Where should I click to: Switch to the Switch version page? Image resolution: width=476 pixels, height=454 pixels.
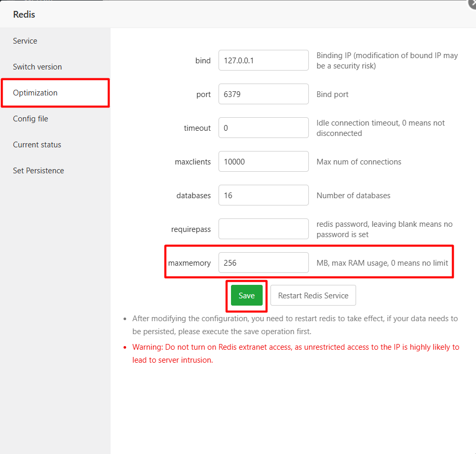tap(37, 66)
